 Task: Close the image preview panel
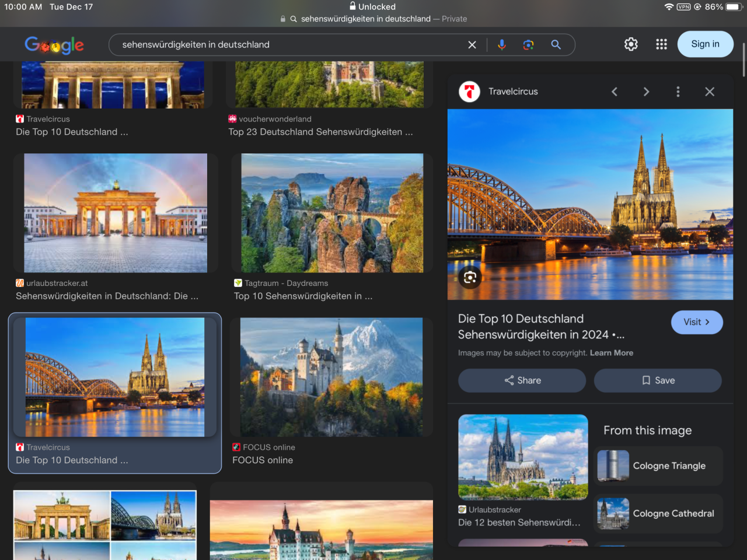710,92
